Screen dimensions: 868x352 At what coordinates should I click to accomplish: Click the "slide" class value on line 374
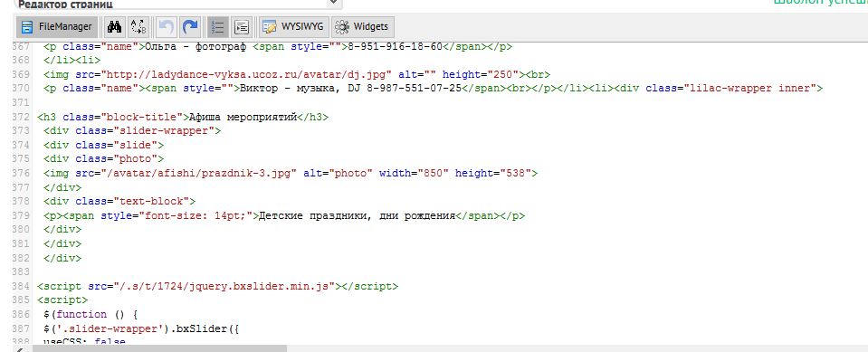pos(135,145)
